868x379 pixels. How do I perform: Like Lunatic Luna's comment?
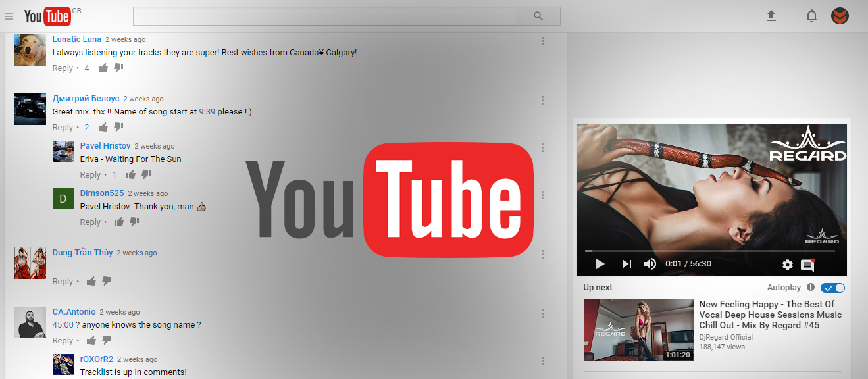[x=103, y=68]
